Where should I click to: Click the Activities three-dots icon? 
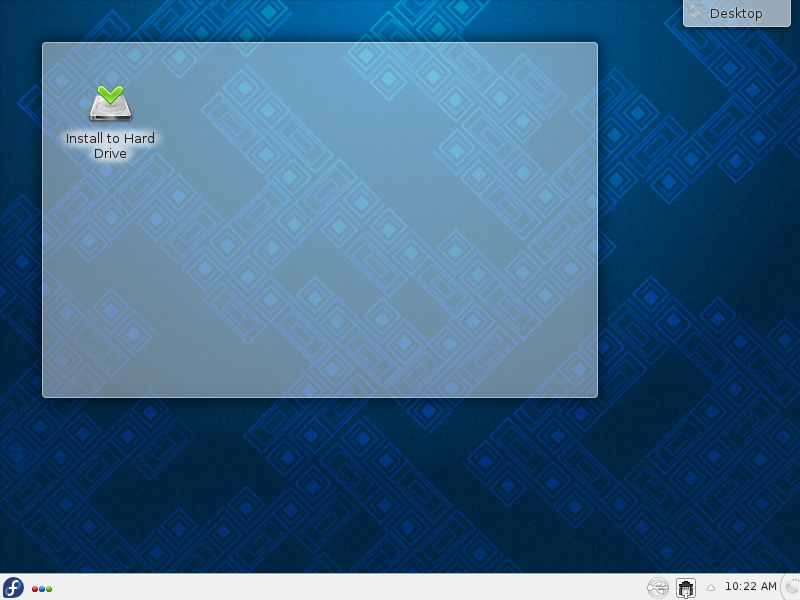[42, 588]
